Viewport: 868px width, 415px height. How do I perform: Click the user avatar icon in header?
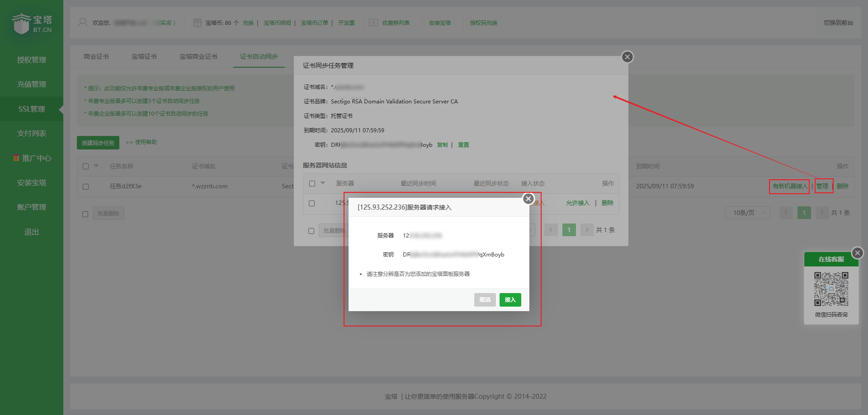pyautogui.click(x=83, y=23)
